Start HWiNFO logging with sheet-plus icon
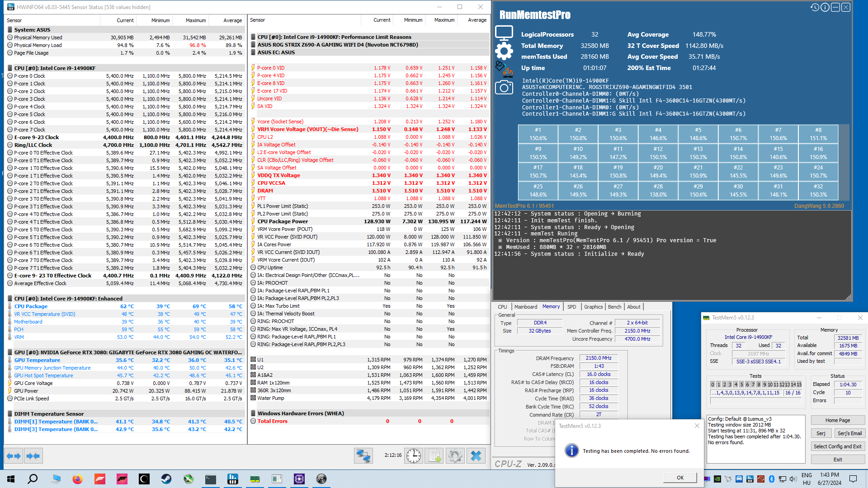868x488 pixels. (x=434, y=456)
